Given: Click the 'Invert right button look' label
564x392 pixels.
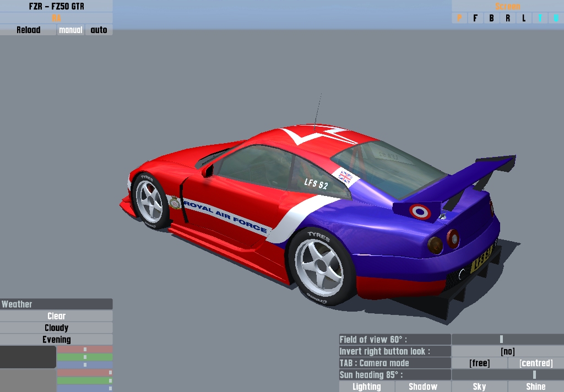Looking at the screenshot, I should click(395, 351).
